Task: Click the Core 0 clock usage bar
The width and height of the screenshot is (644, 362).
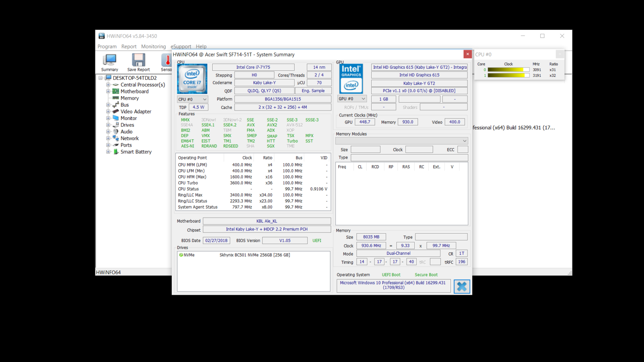Action: [x=508, y=70]
